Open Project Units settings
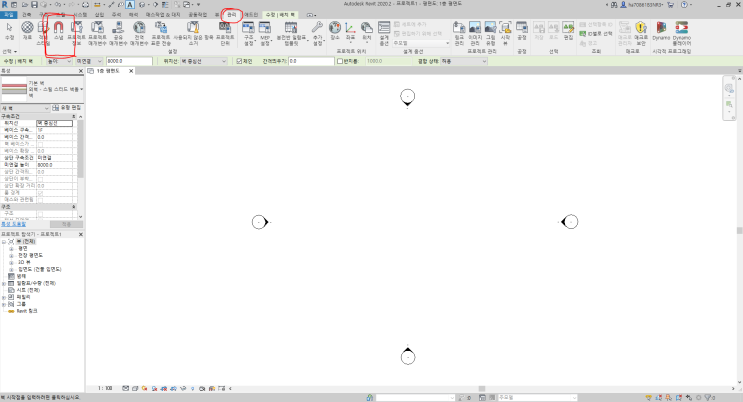 [x=225, y=32]
